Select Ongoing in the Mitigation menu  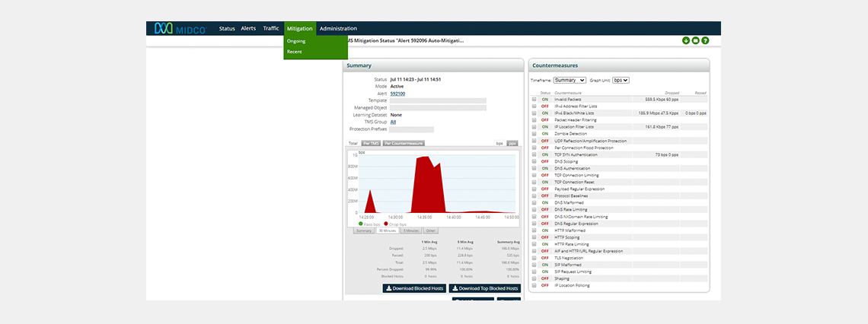(296, 41)
